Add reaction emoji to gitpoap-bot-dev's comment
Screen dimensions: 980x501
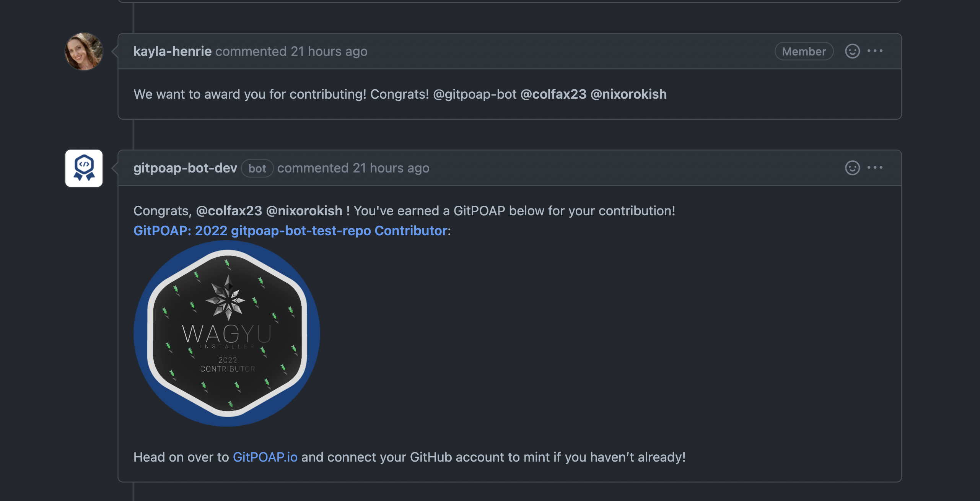click(x=852, y=168)
